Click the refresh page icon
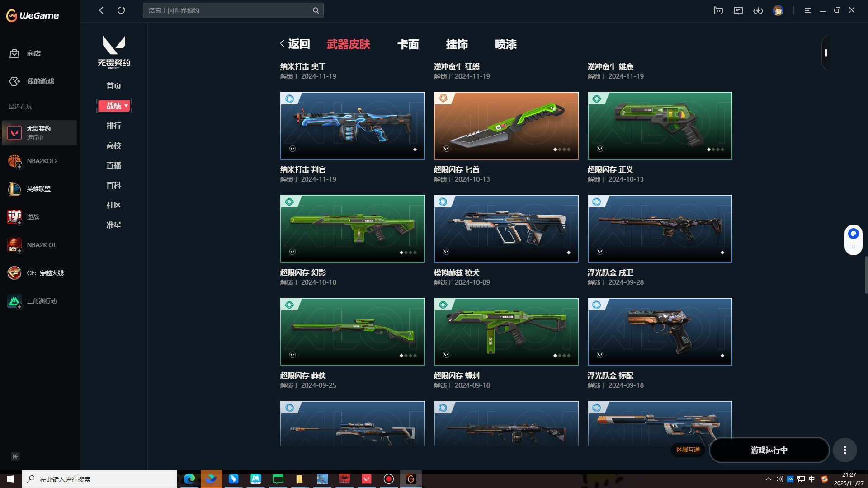The height and width of the screenshot is (488, 868). [121, 10]
